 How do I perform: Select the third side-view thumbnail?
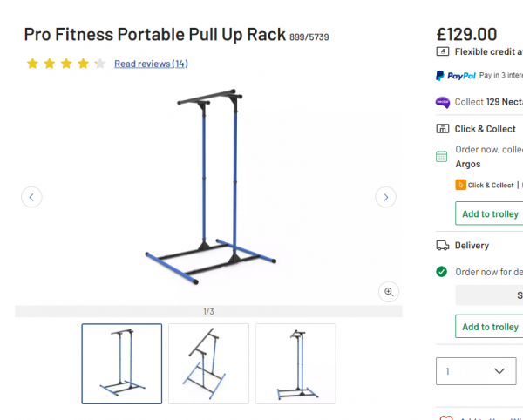295,363
